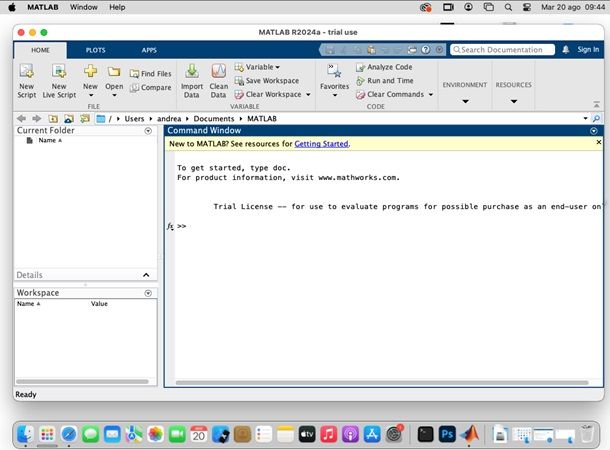
Task: Click Sign In
Action: click(588, 49)
